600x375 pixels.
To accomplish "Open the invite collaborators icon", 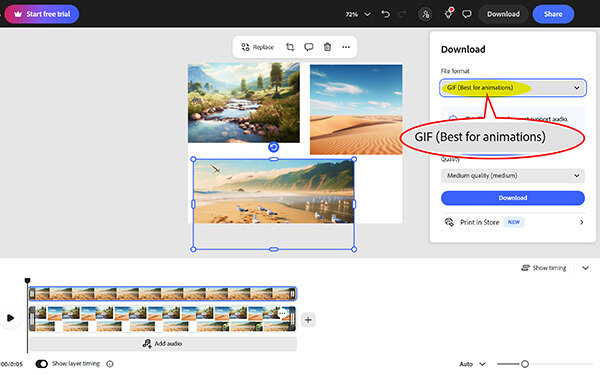I will coord(425,14).
